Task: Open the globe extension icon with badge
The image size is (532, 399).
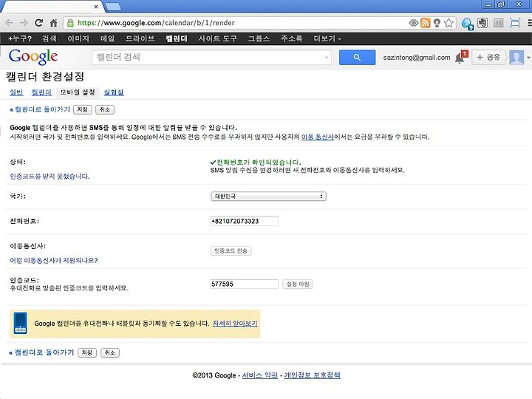Action: coord(468,24)
